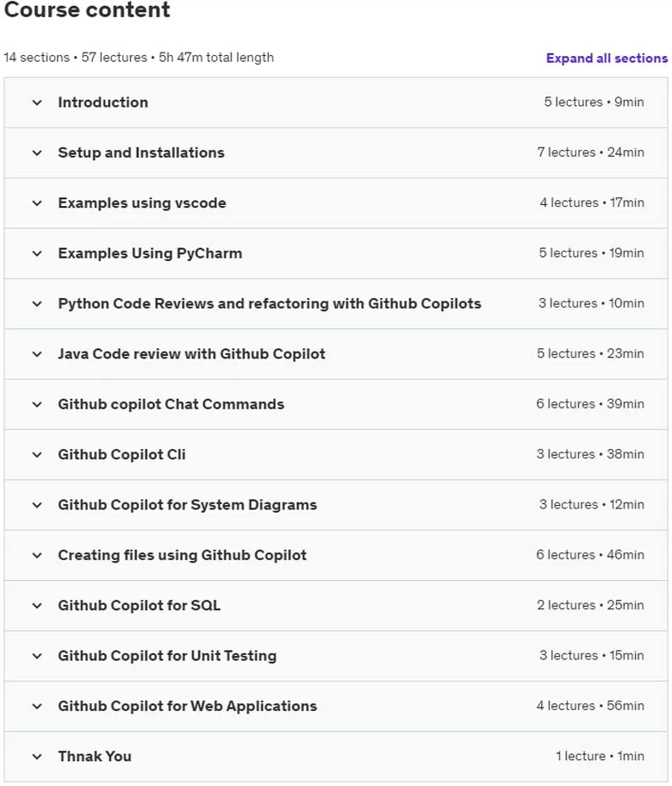
Task: Click the Introduction section title
Action: tap(103, 103)
